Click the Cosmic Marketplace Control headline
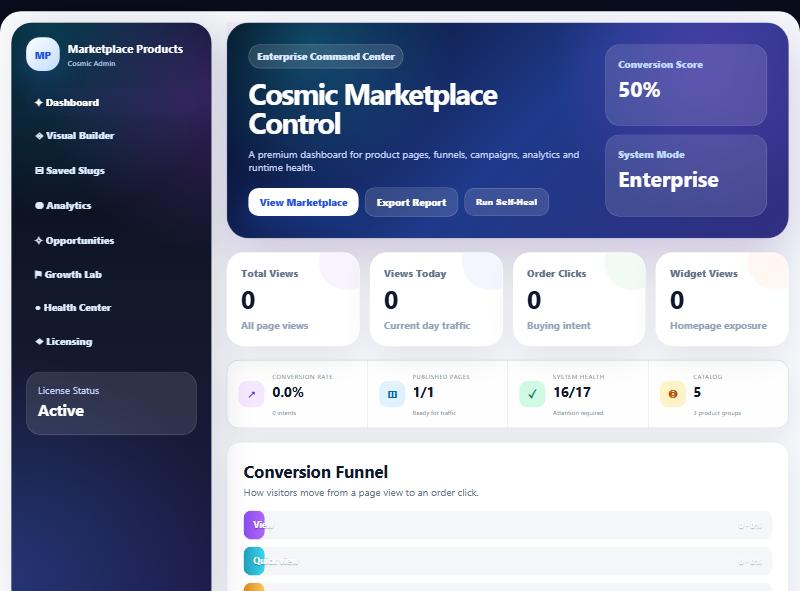The width and height of the screenshot is (800, 591). coord(373,109)
